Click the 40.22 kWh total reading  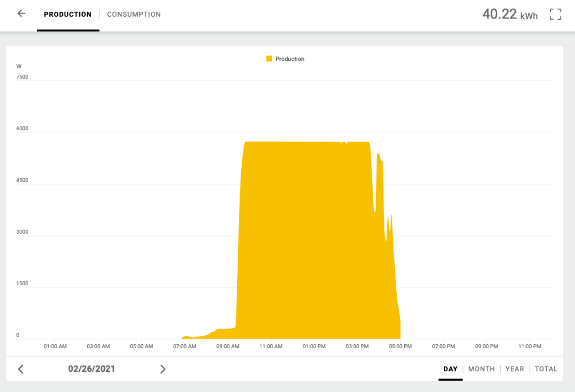(509, 15)
